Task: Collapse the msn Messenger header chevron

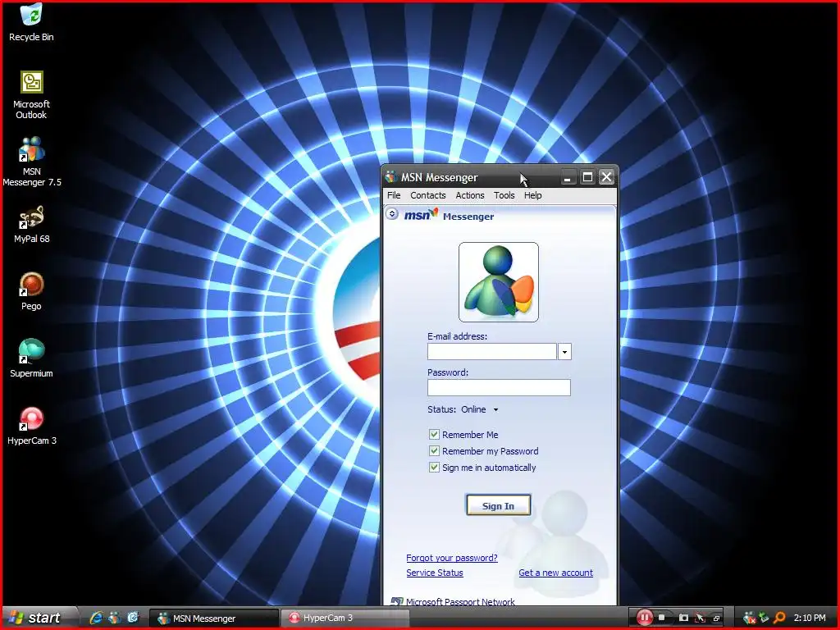Action: pos(392,214)
